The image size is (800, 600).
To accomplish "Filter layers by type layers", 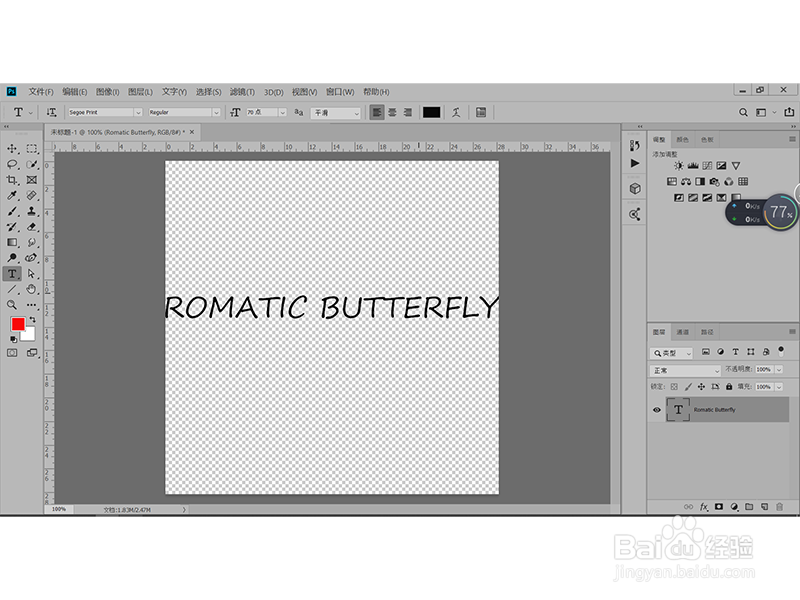I will click(735, 352).
